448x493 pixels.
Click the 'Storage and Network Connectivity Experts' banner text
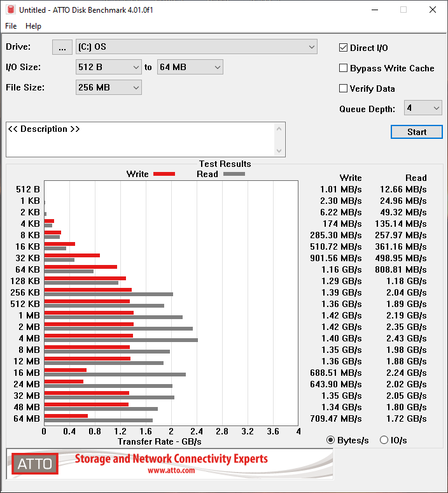coord(171,459)
